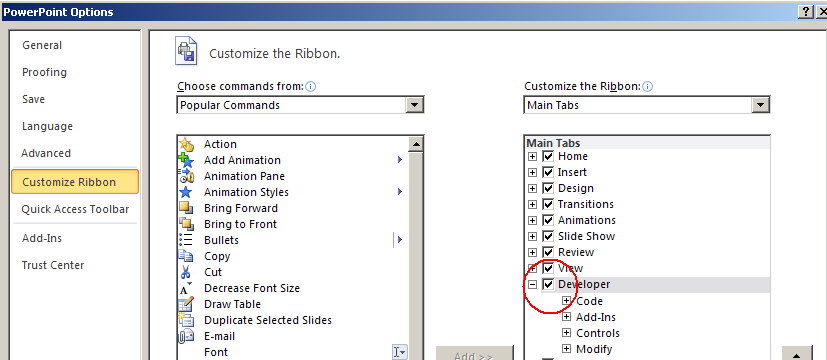The image size is (827, 360).
Task: Click the Cut scissors icon
Action: tap(186, 273)
